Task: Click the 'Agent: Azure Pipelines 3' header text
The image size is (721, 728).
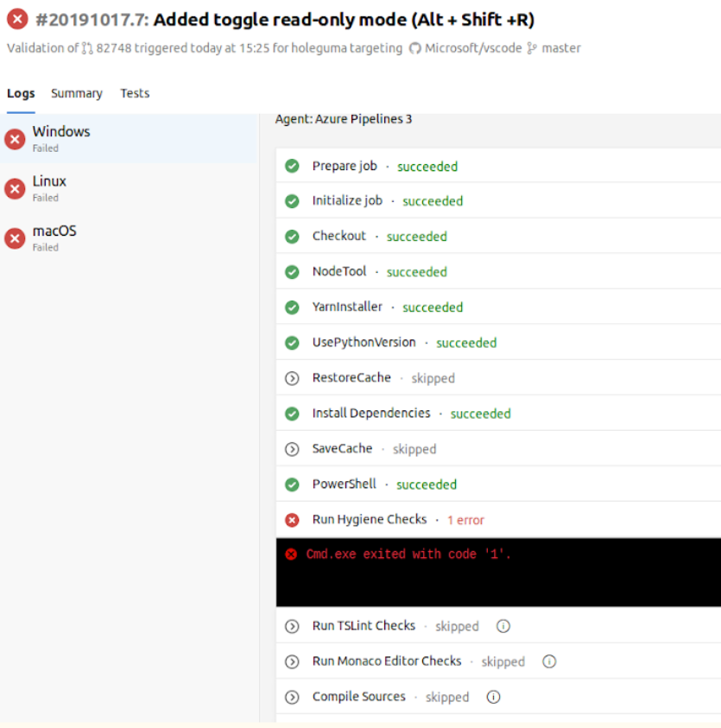Action: tap(344, 119)
